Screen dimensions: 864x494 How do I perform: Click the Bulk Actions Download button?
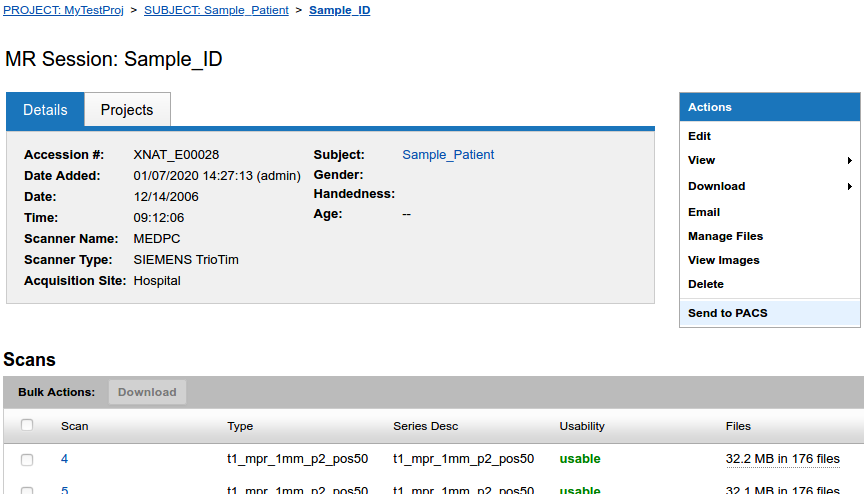pyautogui.click(x=147, y=392)
